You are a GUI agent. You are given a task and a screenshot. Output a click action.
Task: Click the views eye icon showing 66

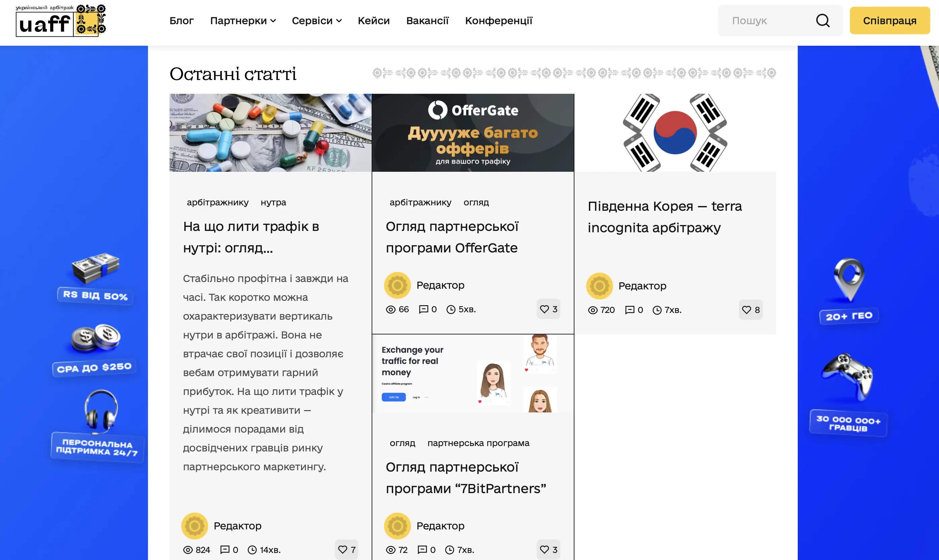point(390,310)
